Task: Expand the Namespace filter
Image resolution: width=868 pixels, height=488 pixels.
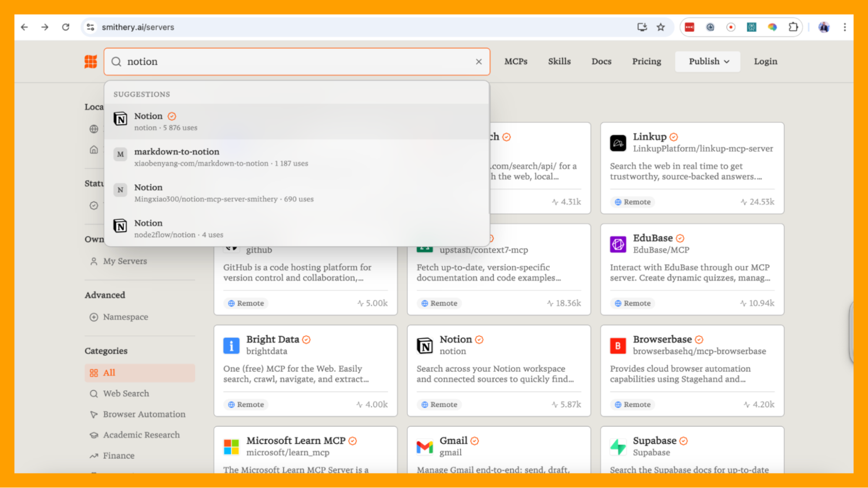Action: click(125, 317)
